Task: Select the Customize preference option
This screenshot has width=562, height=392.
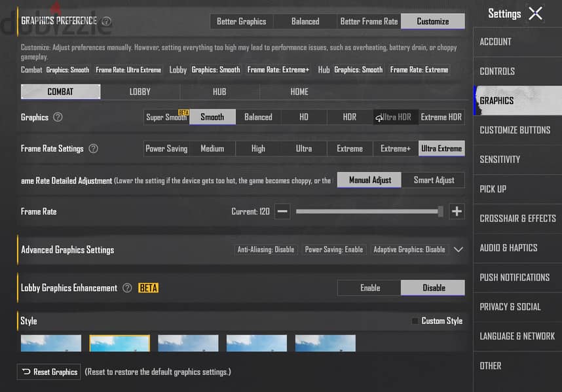Action: [x=433, y=22]
